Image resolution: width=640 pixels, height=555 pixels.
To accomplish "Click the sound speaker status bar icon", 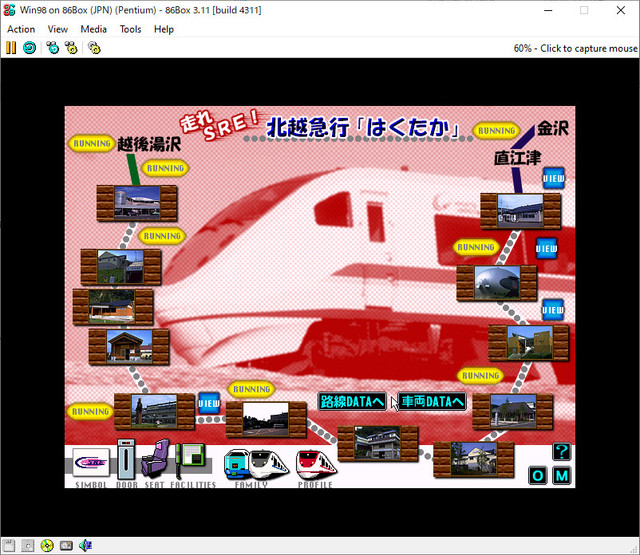I will coord(85,545).
